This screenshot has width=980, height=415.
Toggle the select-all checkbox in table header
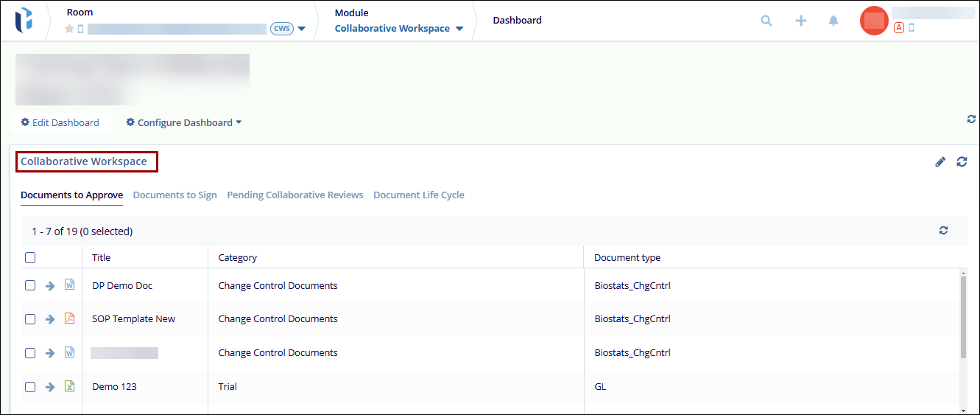pos(30,257)
